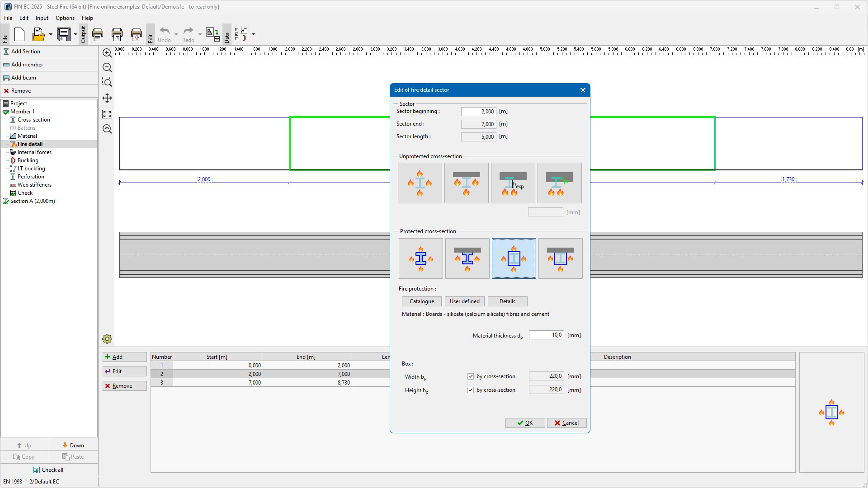This screenshot has width=868, height=488.
Task: Open the save file dropdown arrow
Action: pos(75,34)
